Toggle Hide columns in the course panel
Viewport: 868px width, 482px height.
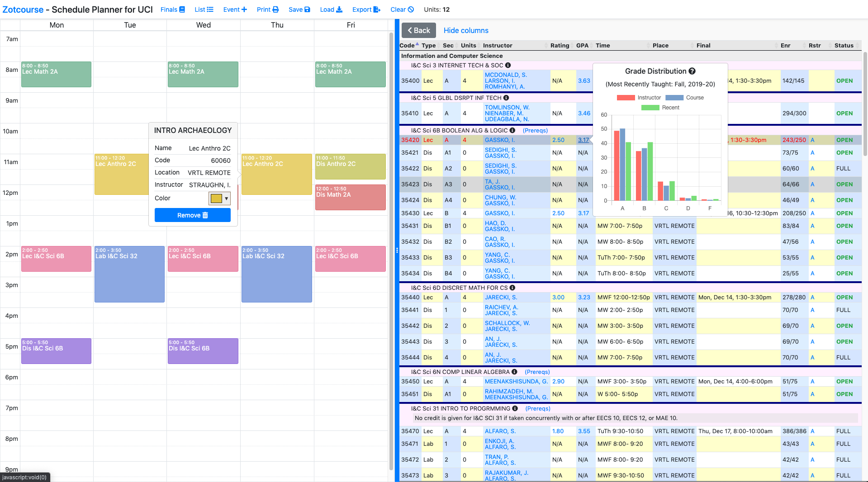(x=466, y=30)
